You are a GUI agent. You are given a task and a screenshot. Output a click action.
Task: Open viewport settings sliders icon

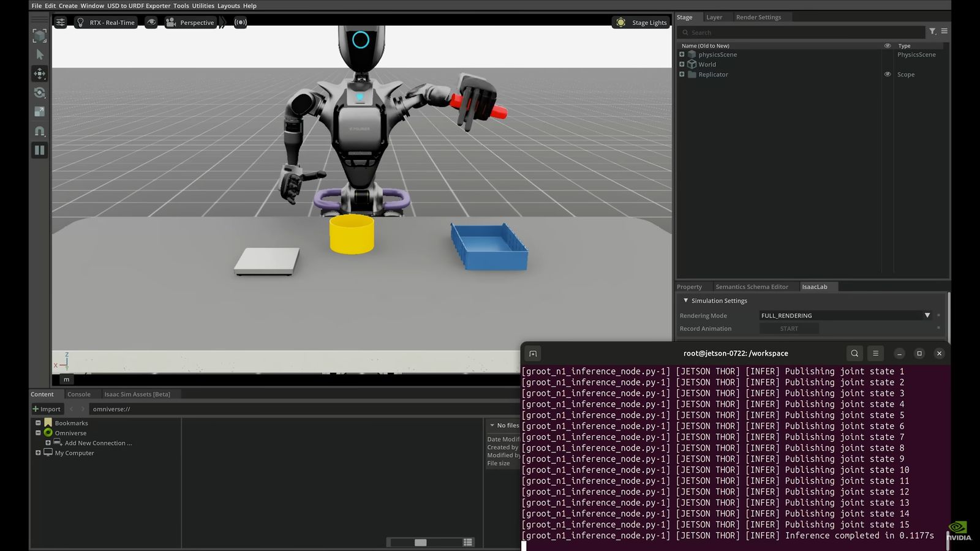pos(61,22)
